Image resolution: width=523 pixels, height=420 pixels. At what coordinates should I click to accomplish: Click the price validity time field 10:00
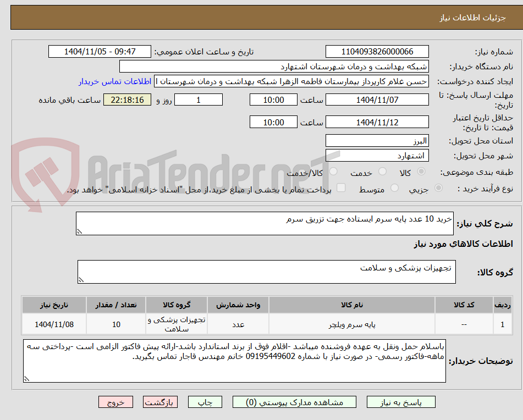[x=273, y=122]
